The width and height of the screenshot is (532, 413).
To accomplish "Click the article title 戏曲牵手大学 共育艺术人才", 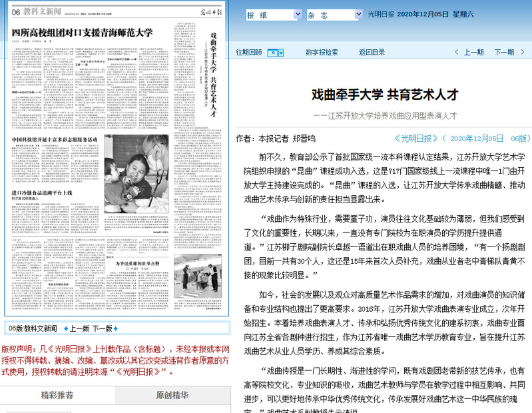I will click(385, 95).
